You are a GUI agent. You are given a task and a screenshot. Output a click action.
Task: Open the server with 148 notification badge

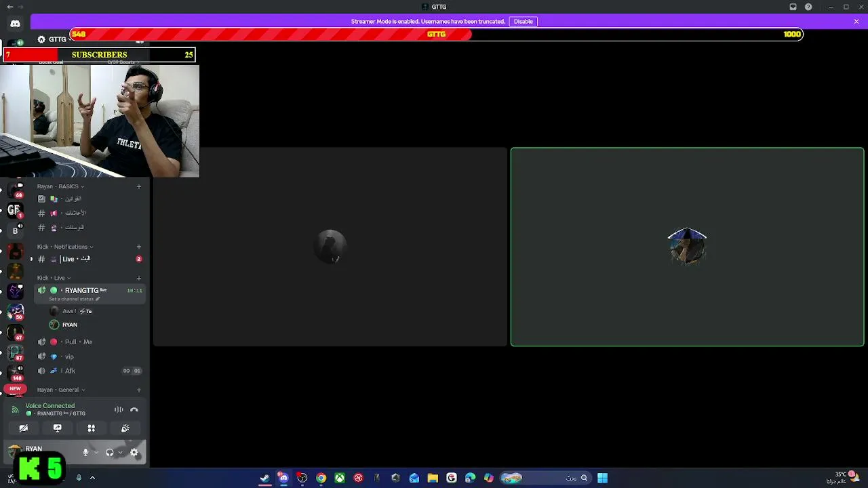tap(15, 373)
